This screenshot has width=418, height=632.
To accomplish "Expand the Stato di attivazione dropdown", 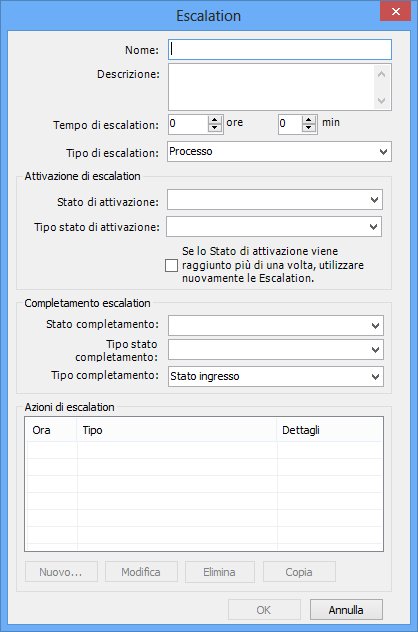I will click(x=275, y=200).
